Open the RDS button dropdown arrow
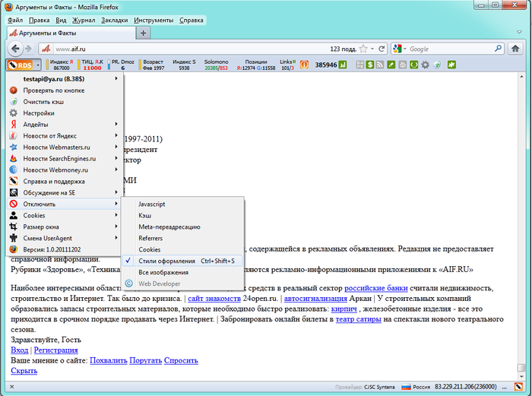532x396 pixels. [x=38, y=65]
